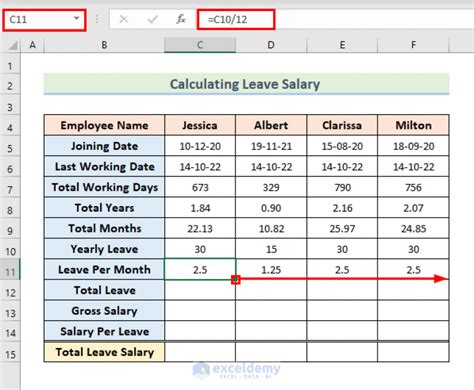Viewport: 474px width, 390px height.
Task: Click the 'Total Years' label cell
Action: (104, 208)
